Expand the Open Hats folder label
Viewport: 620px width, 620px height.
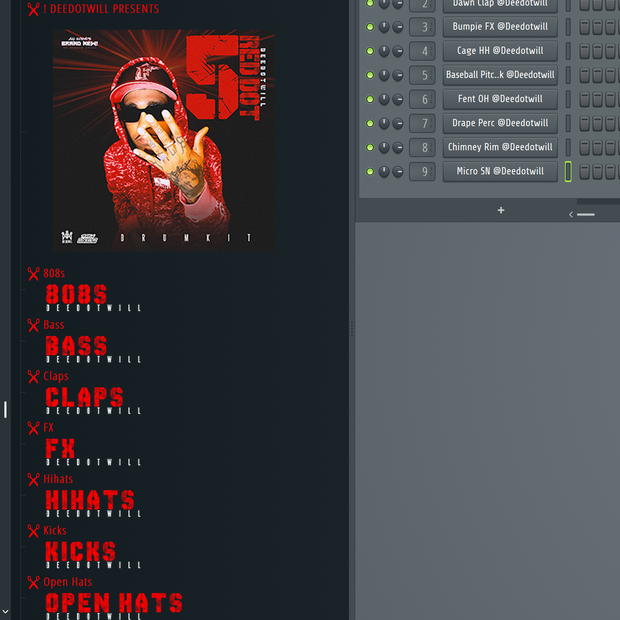[x=68, y=582]
